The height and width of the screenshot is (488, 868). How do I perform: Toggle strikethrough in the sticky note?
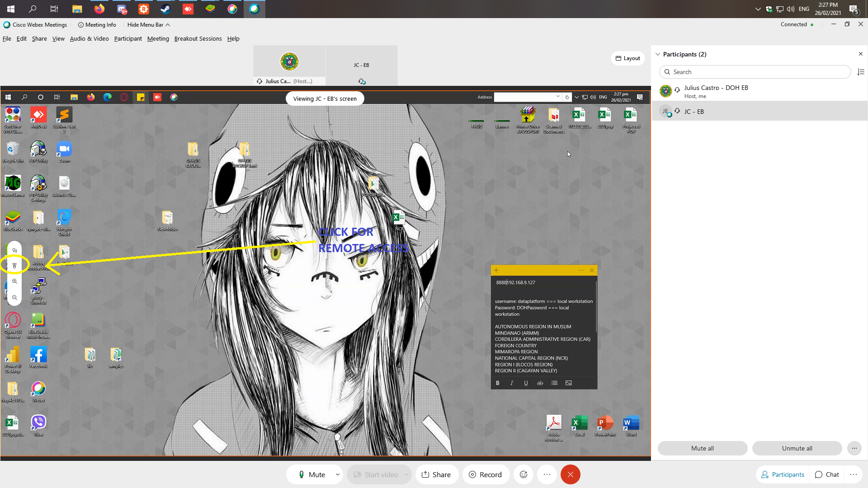pyautogui.click(x=540, y=383)
